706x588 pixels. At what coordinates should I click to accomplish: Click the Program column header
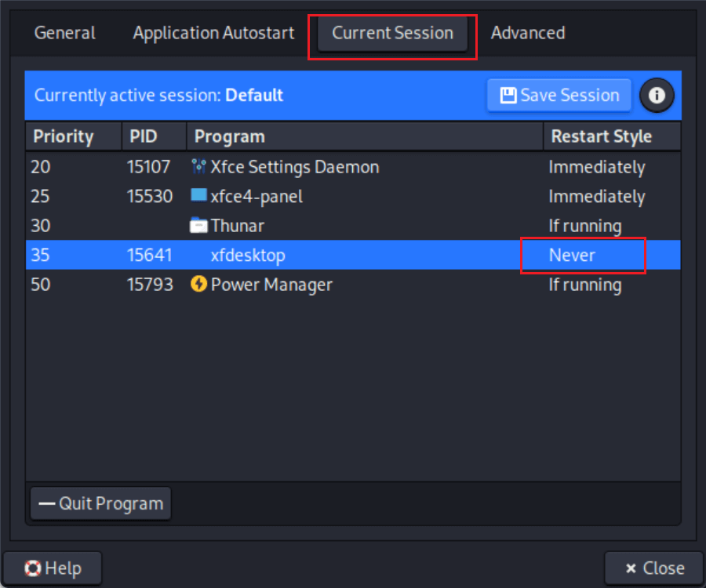[230, 136]
